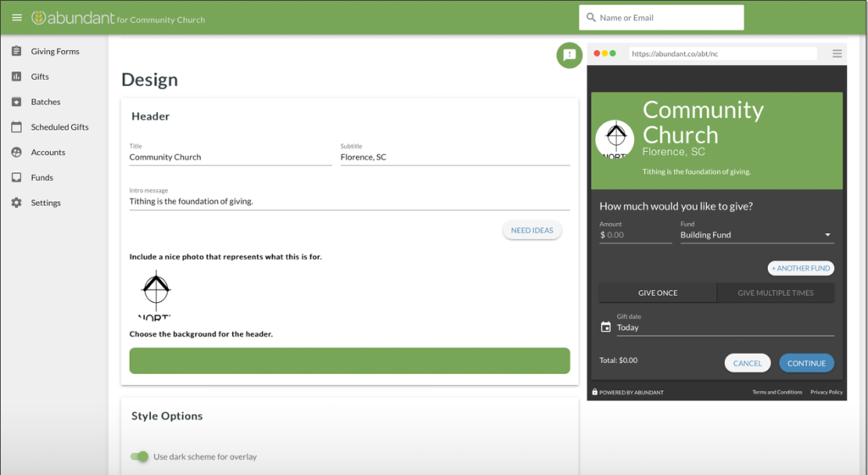The height and width of the screenshot is (475, 868).
Task: Click the Scheduled Gifts calendar icon
Action: (16, 127)
